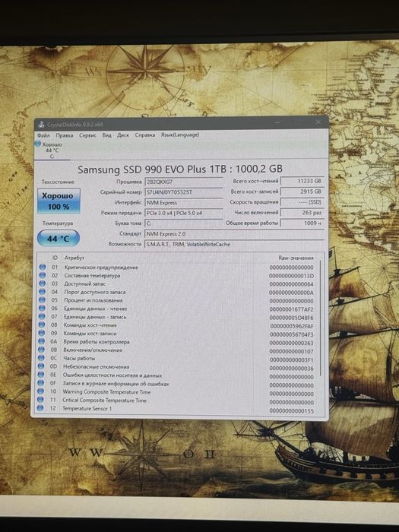Click the features field S.M.A.R.T., TRIM
The image size is (399, 532).
(234, 244)
